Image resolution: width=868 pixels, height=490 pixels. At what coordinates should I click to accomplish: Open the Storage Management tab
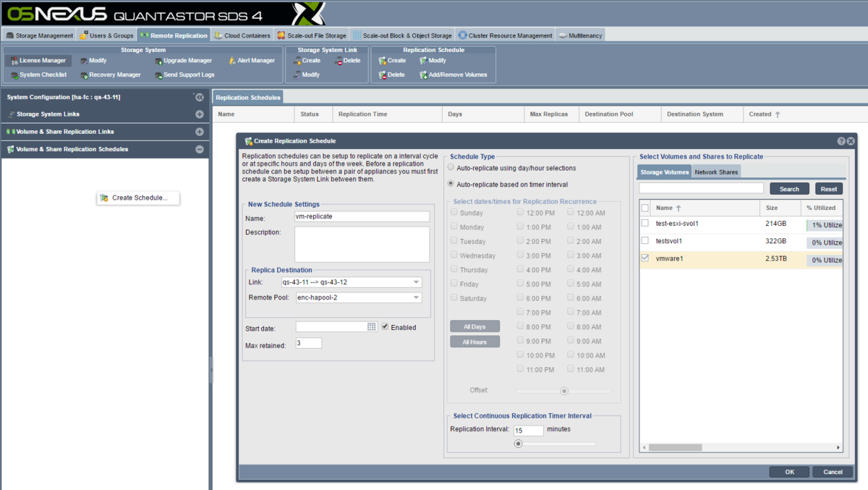tap(40, 35)
